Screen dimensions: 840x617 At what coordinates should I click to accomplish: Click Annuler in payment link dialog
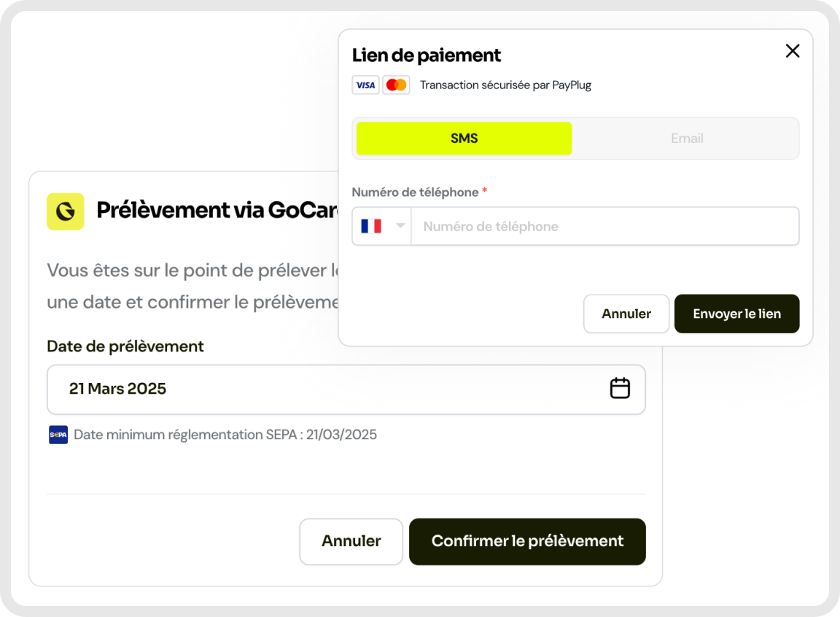[626, 314]
